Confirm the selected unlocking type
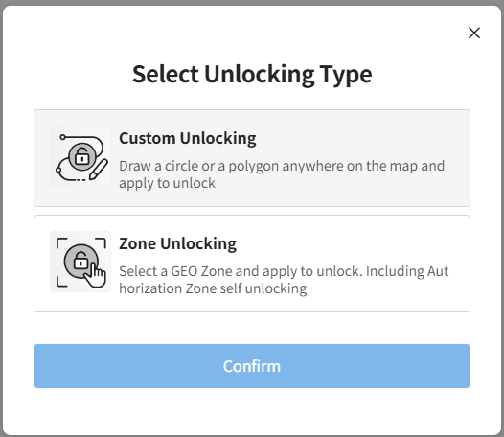Viewport: 504px width, 437px height. 252,366
